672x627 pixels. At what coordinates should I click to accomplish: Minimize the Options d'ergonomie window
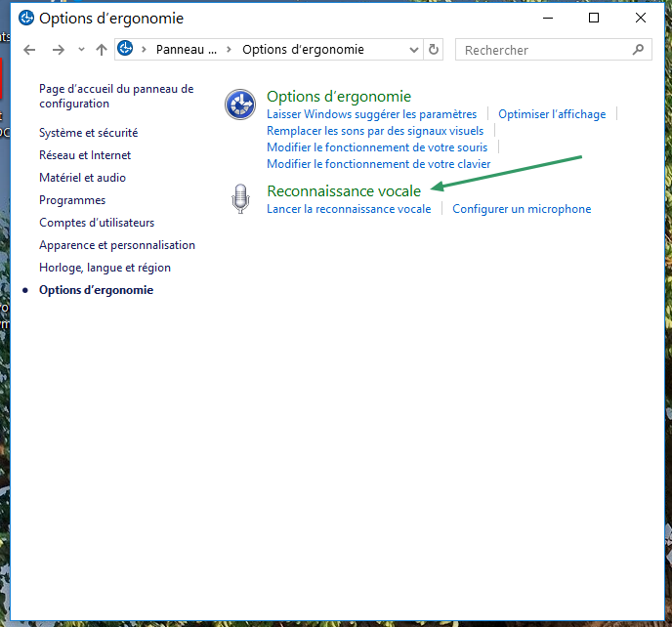pos(548,18)
